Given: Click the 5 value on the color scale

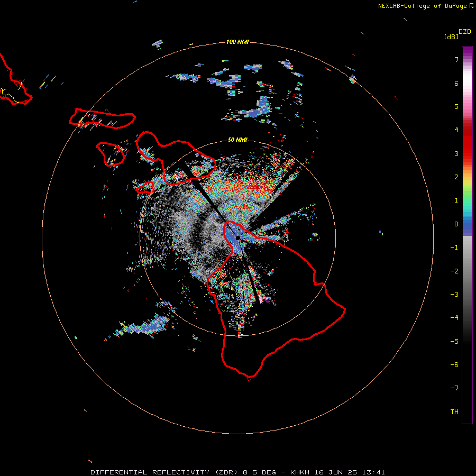Looking at the screenshot, I should pos(456,106).
